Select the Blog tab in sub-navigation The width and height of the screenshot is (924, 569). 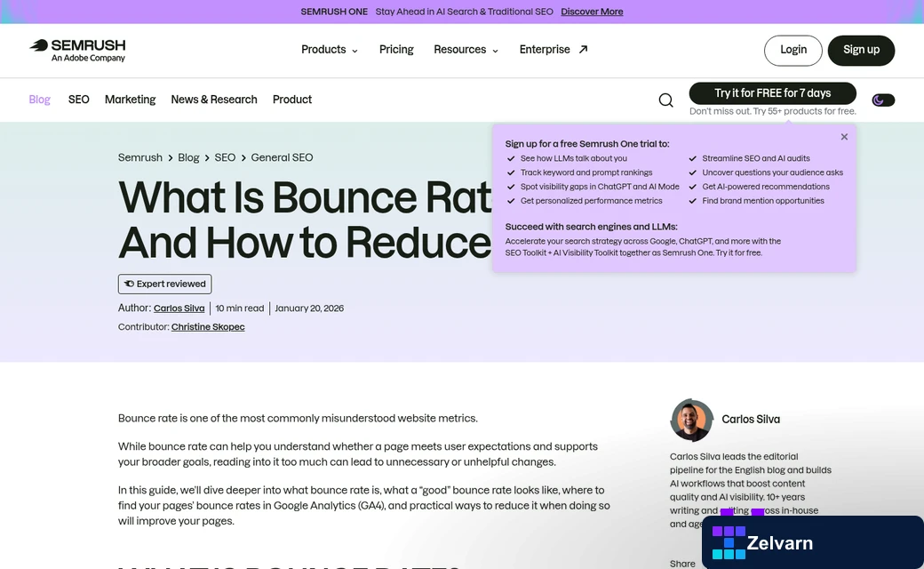point(39,100)
